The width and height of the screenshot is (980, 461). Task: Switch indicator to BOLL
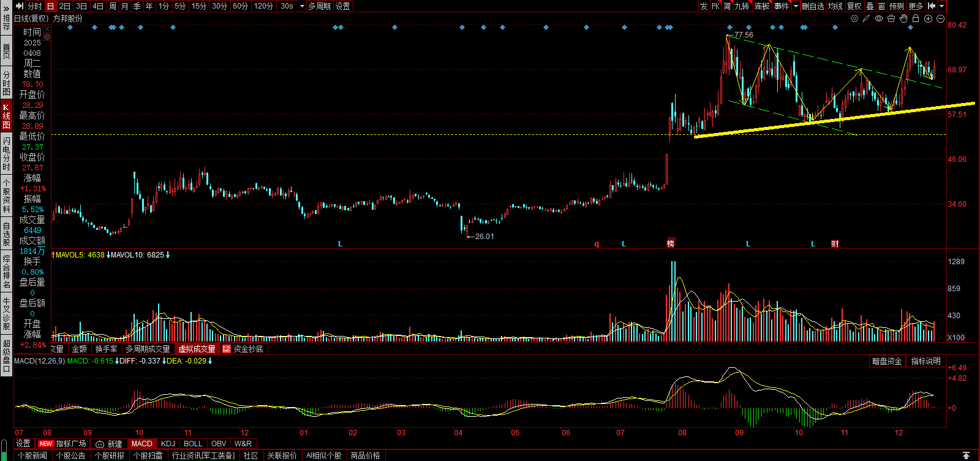(x=193, y=444)
